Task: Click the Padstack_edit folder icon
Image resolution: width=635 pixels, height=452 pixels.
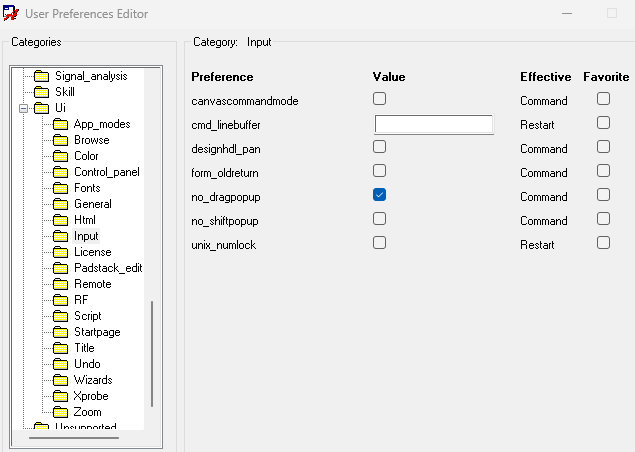Action: click(x=60, y=268)
